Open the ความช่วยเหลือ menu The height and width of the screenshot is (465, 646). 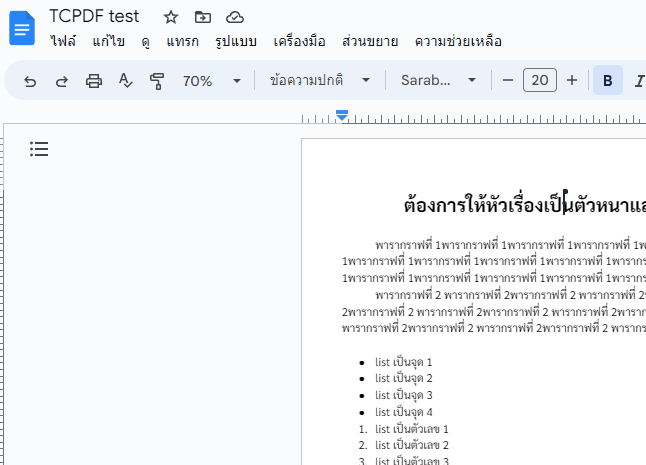[x=458, y=41]
